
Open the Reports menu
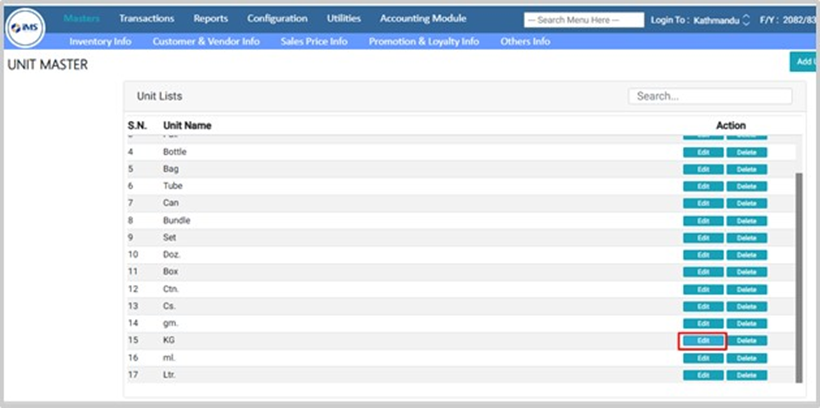tap(210, 19)
